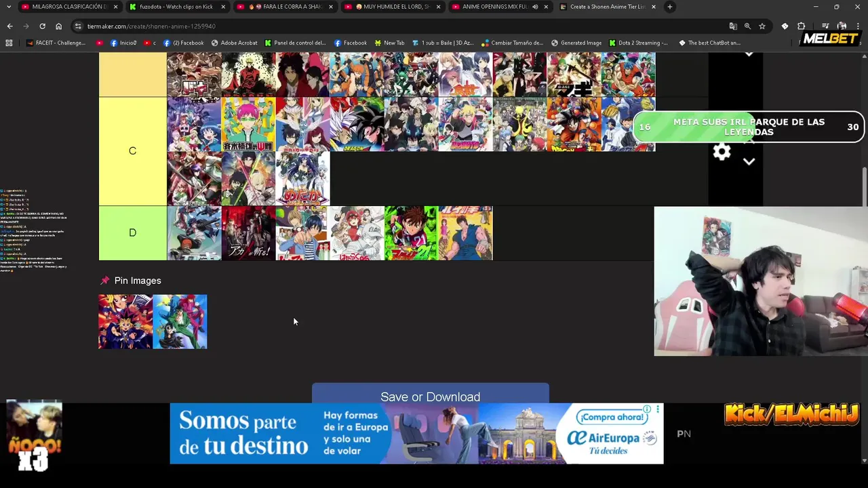Viewport: 868px width, 488px height.
Task: Bookmark this page with the star icon
Action: 762,26
